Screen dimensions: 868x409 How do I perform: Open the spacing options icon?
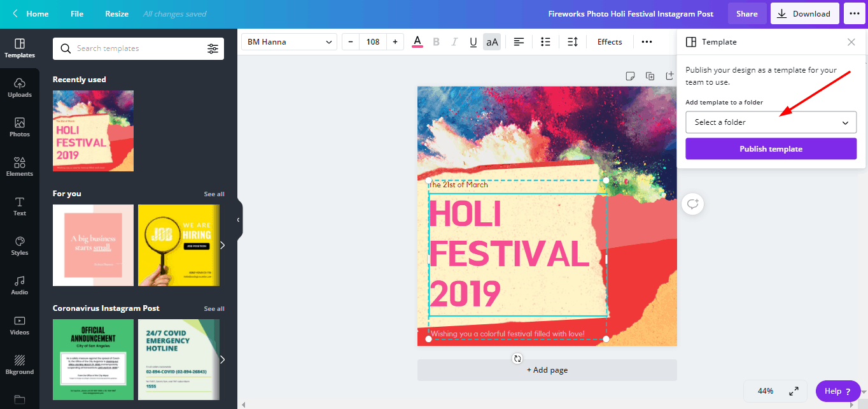pos(572,41)
